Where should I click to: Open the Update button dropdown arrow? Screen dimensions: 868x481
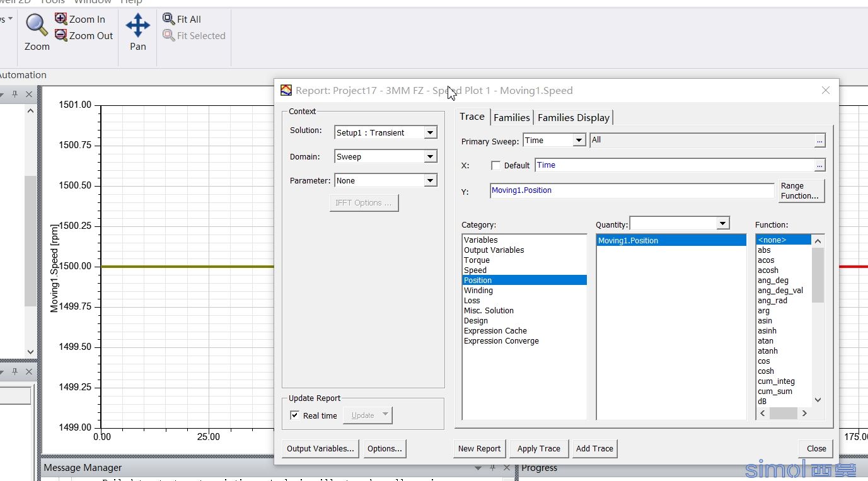point(385,415)
